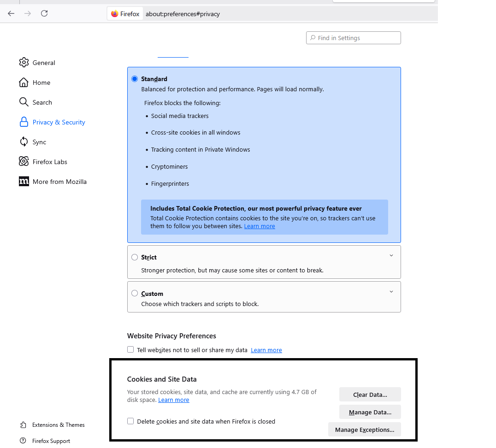Click the Extensions & Themes puzzle icon

[23, 424]
